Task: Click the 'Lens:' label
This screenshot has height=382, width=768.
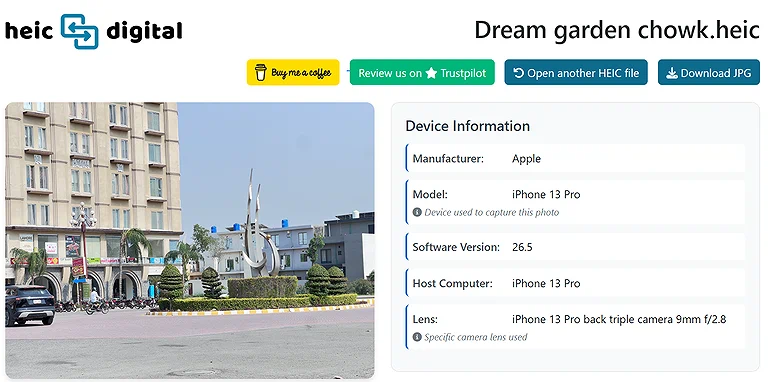Action: pyautogui.click(x=425, y=319)
